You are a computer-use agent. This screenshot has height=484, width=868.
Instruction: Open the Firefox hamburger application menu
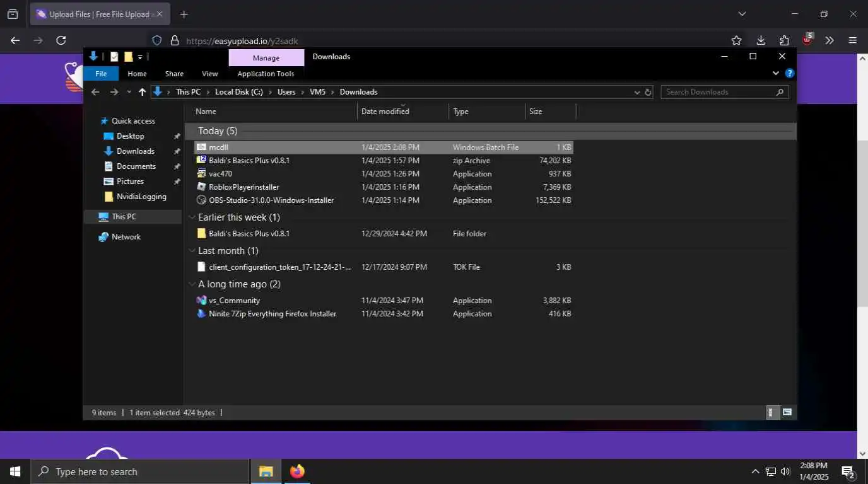click(853, 40)
